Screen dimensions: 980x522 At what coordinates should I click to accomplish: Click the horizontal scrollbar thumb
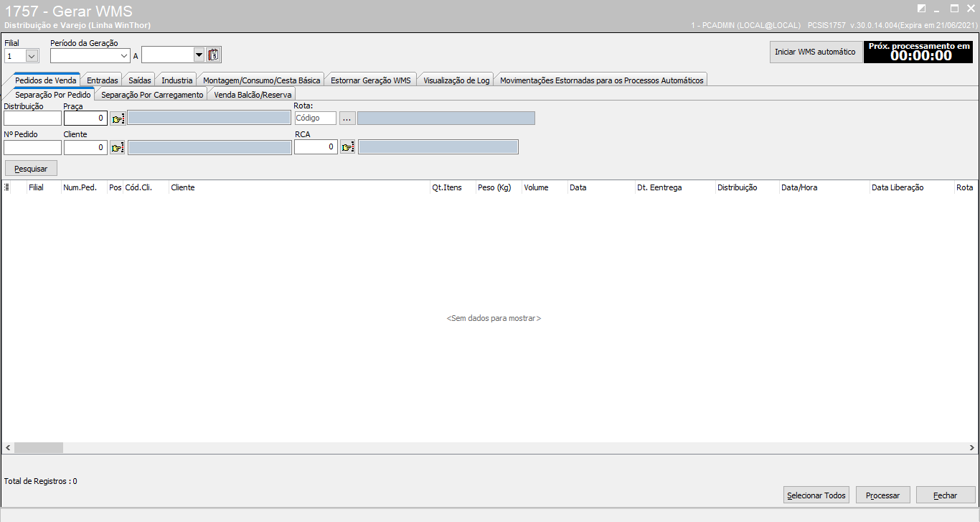point(39,447)
